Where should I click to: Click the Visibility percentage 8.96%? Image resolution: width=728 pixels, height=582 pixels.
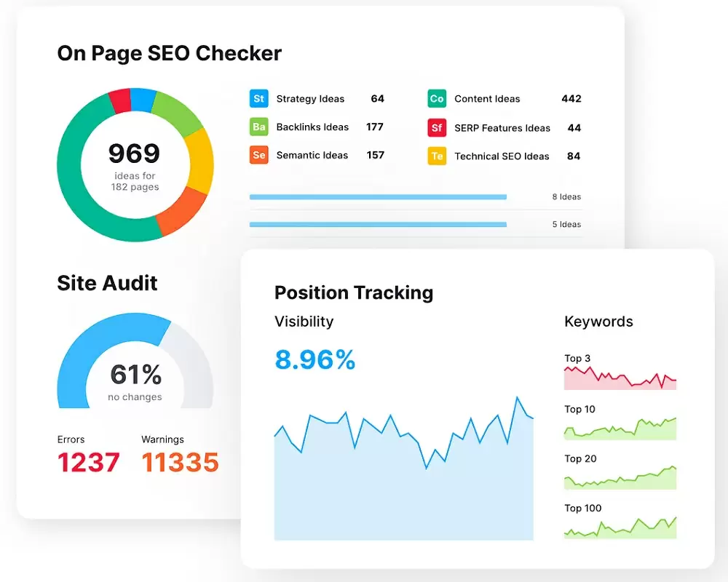314,358
